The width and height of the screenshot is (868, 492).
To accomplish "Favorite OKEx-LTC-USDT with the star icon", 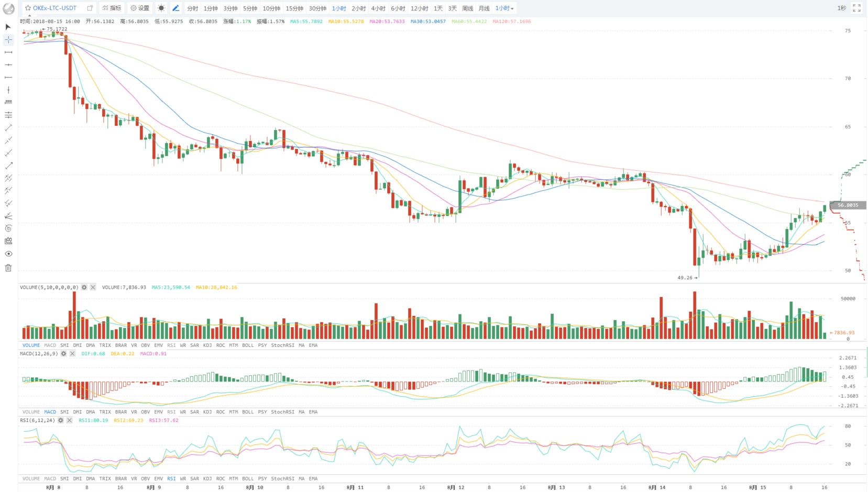I will pyautogui.click(x=28, y=8).
